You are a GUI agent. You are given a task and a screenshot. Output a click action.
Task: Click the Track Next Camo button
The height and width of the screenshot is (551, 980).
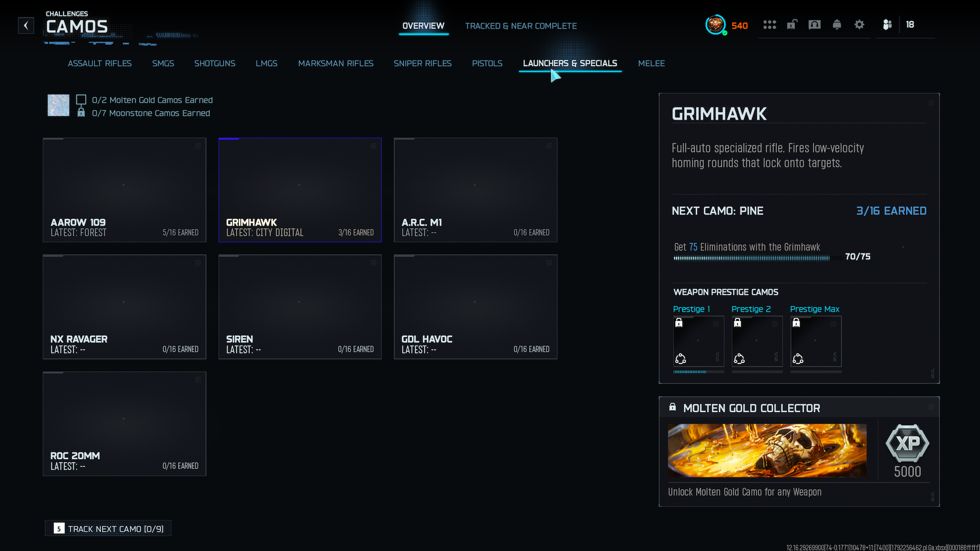pos(108,529)
